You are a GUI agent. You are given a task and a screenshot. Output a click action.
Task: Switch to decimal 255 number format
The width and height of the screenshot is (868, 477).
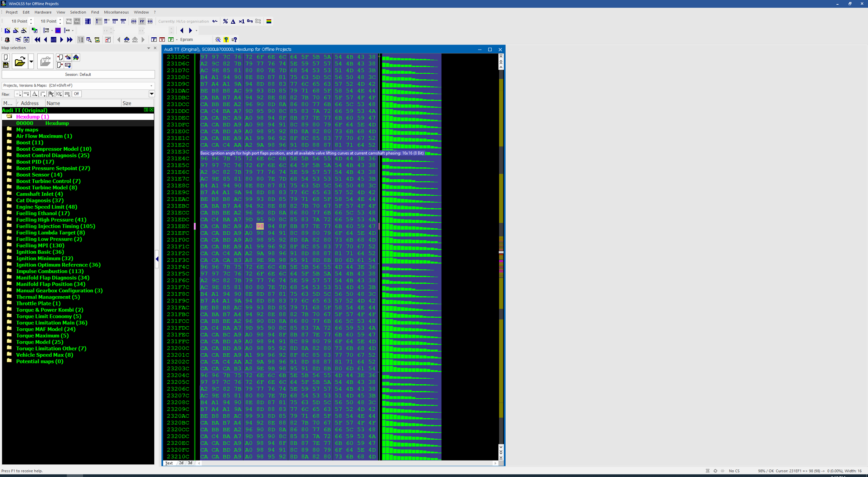pos(134,21)
